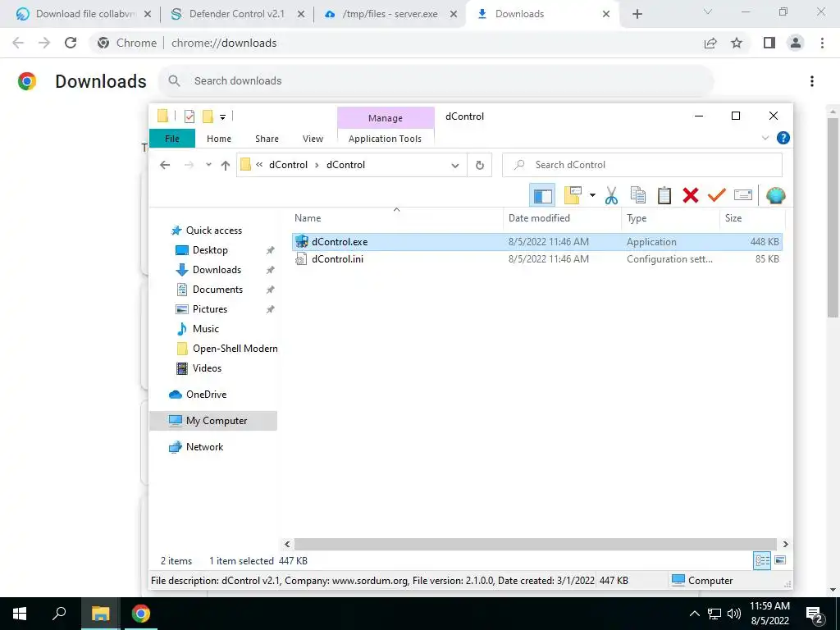The width and height of the screenshot is (840, 630).
Task: Open the Downloads folder in the sidebar
Action: pyautogui.click(x=217, y=270)
